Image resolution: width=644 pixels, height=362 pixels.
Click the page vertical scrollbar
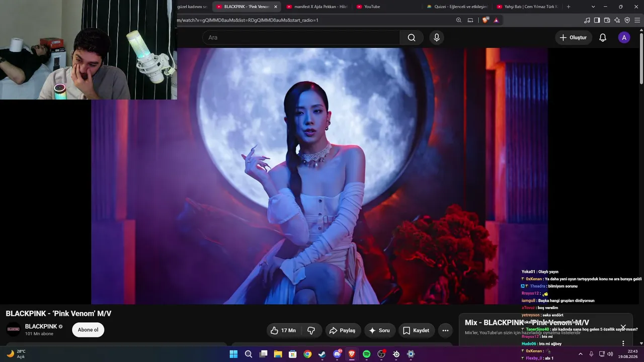click(x=641, y=58)
